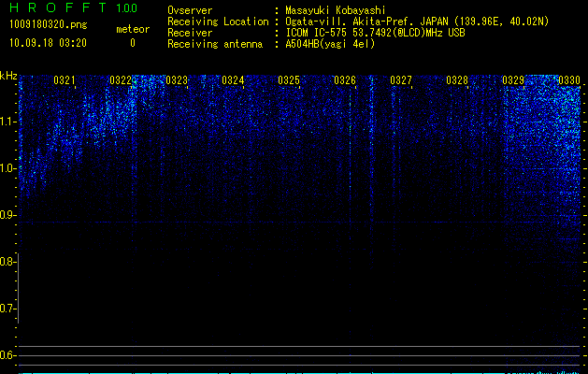Click the 1.0 frequency axis label
The image size is (588, 374).
(x=7, y=168)
